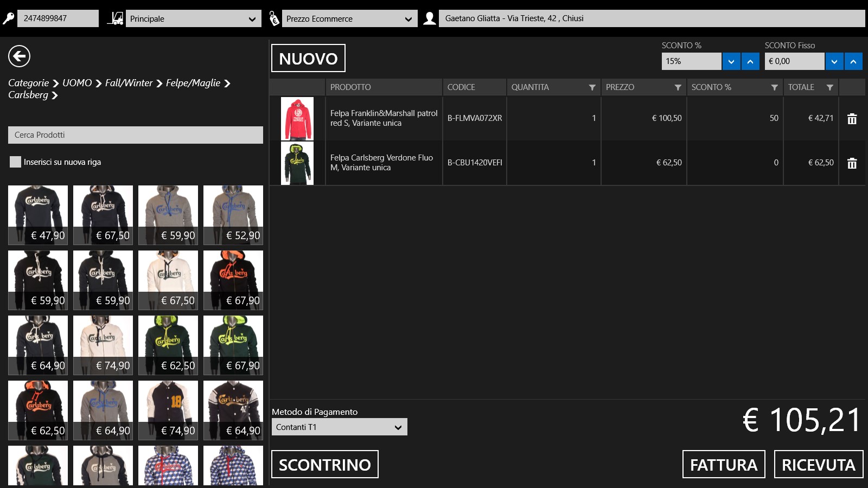Decrease SCONTO Fisso with down arrow
The width and height of the screenshot is (868, 488).
point(834,61)
